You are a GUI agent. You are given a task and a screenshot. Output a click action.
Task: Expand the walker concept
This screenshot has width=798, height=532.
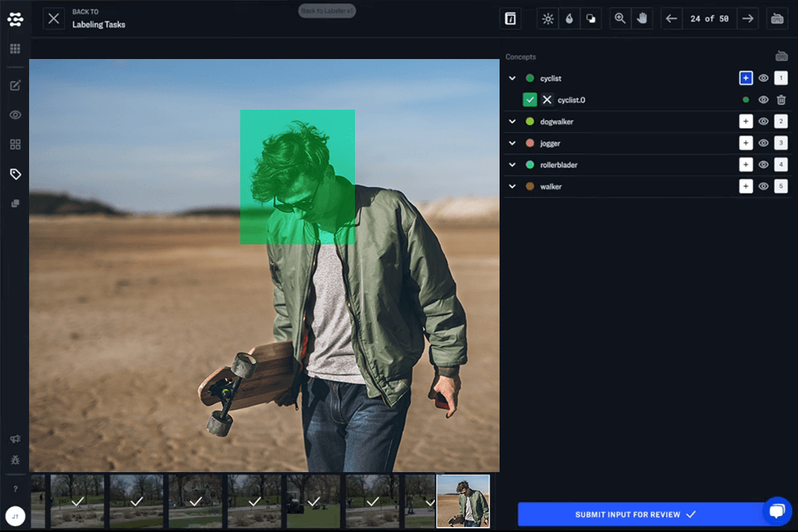(512, 186)
